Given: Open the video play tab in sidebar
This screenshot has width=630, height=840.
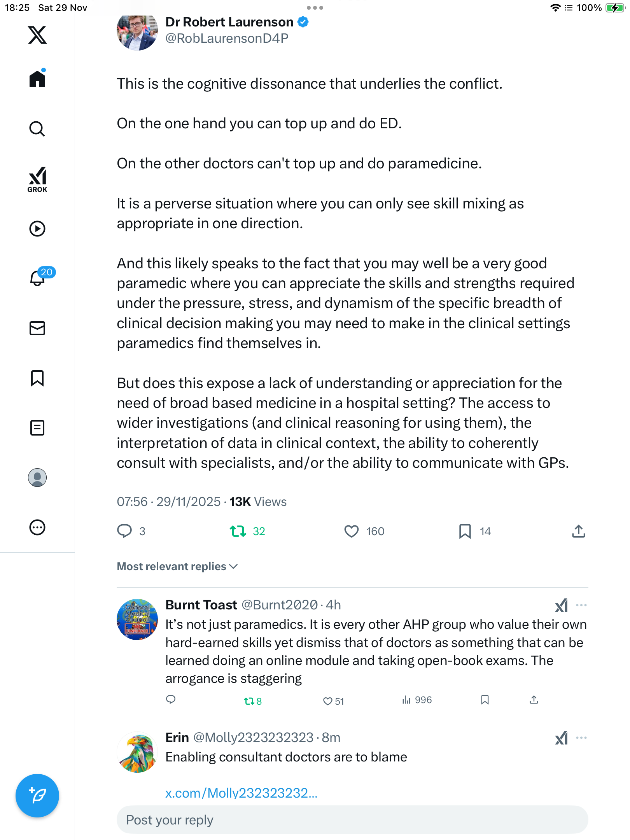Looking at the screenshot, I should click(37, 229).
